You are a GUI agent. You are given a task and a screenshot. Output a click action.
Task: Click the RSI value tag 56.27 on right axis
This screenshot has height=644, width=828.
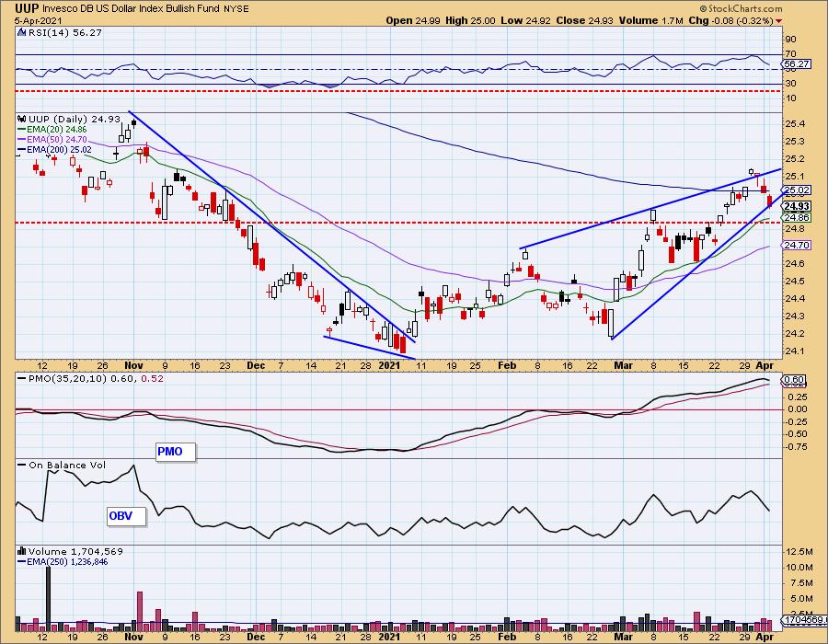[797, 63]
